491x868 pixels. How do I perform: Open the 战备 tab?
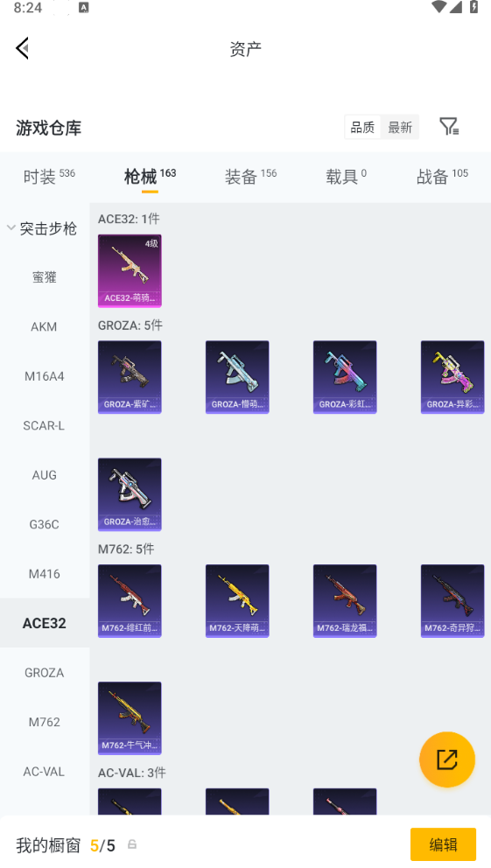[x=442, y=177]
